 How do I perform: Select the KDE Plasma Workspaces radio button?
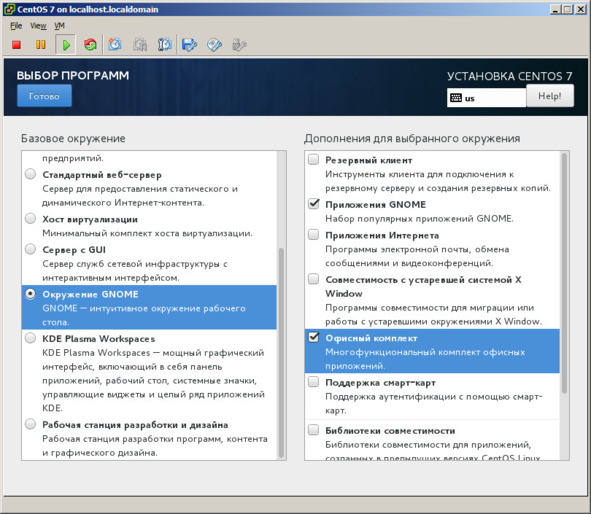[31, 338]
